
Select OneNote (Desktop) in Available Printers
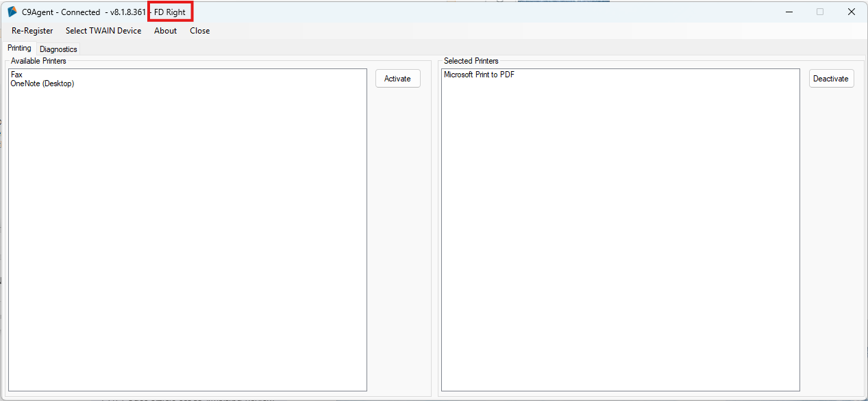[x=42, y=83]
